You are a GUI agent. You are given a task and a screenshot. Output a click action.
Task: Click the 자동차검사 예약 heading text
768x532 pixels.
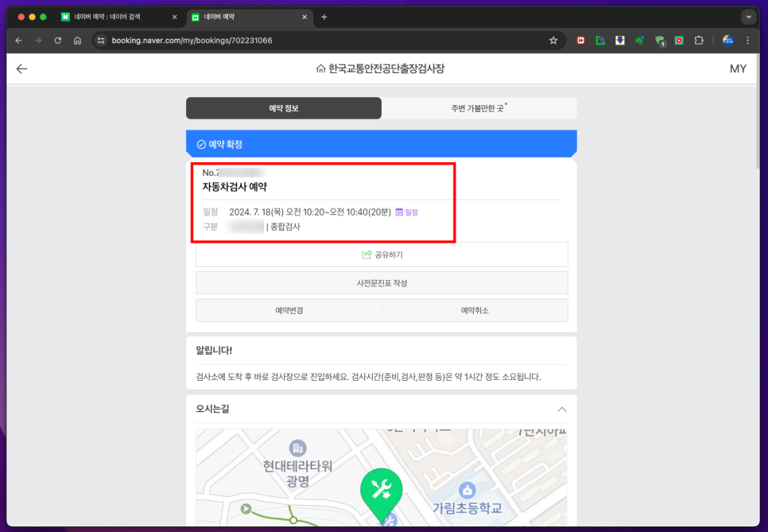point(235,187)
